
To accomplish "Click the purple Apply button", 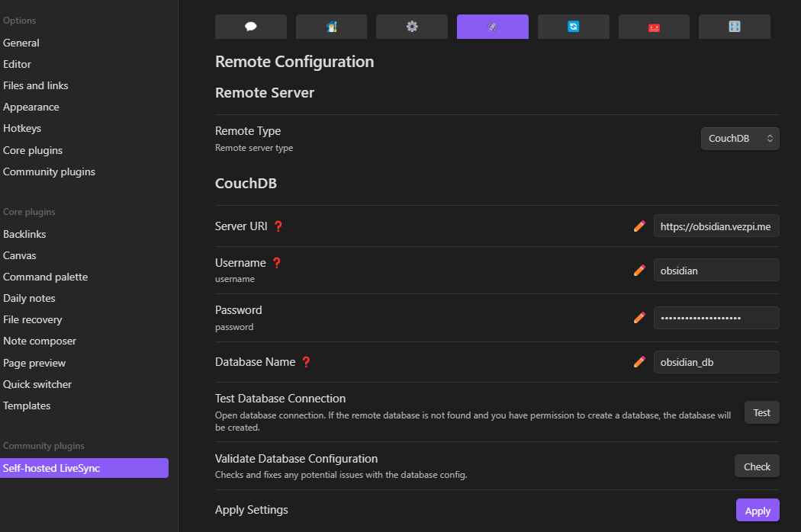I will click(757, 511).
